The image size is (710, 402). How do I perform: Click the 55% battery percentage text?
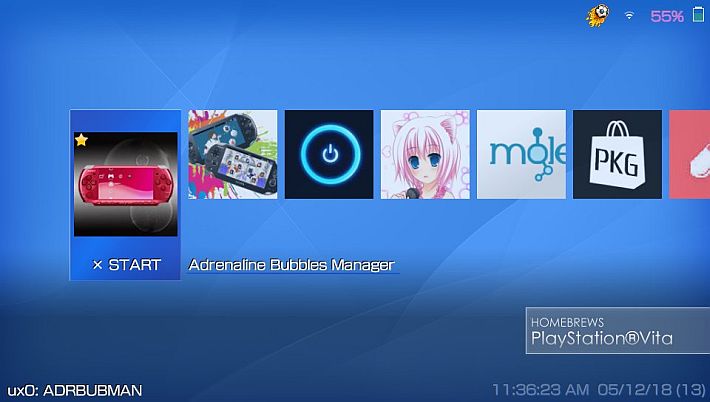(x=667, y=16)
